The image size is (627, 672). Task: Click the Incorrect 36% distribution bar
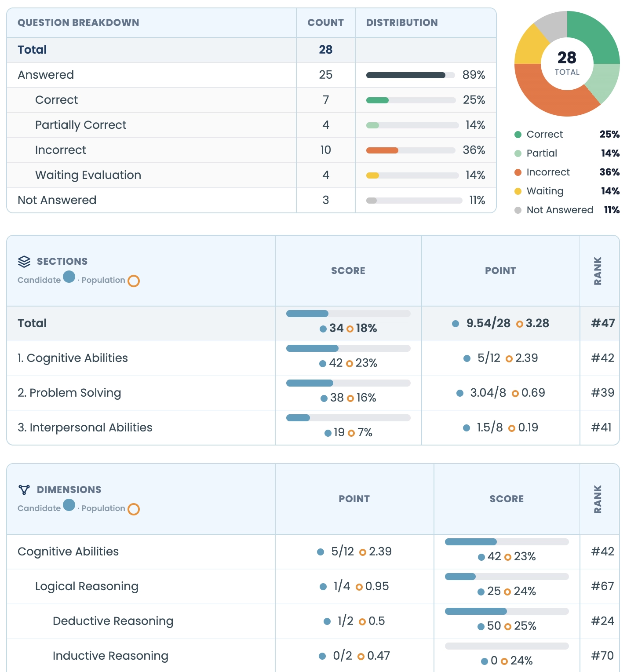411,150
